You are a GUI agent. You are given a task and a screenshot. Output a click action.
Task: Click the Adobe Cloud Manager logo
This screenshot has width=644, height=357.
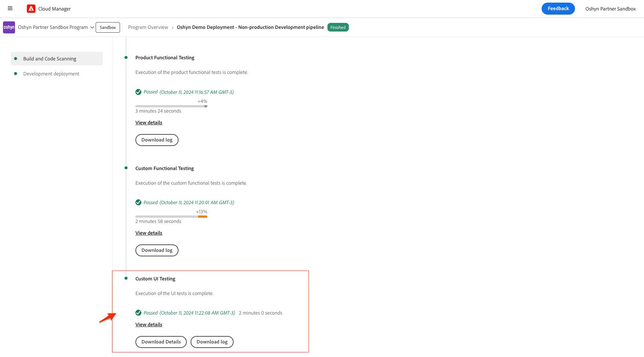31,9
